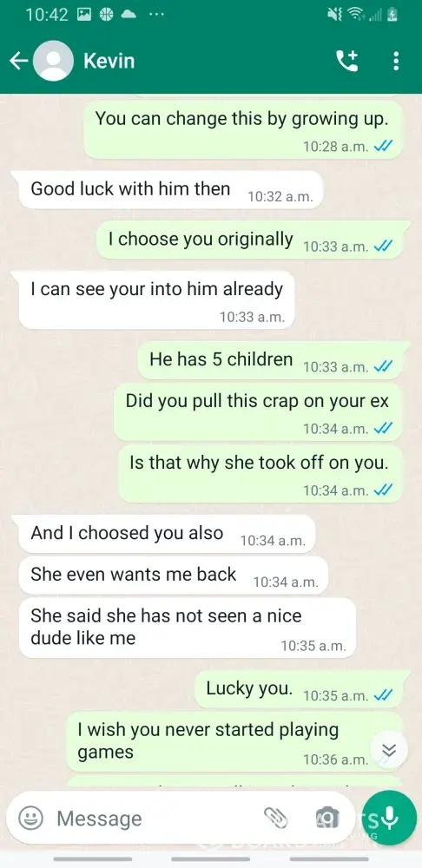Tap the mute status bar icon
The width and height of the screenshot is (422, 868).
click(336, 15)
